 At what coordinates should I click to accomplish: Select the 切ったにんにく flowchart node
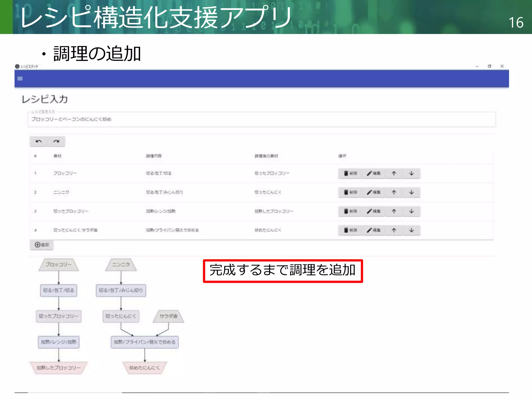[121, 316]
